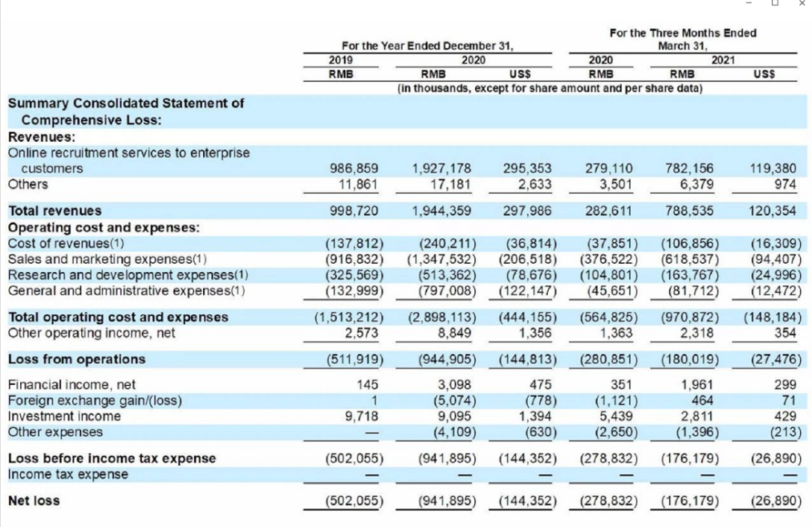Select the 2021 column year header
The width and height of the screenshot is (812, 527).
coord(723,60)
